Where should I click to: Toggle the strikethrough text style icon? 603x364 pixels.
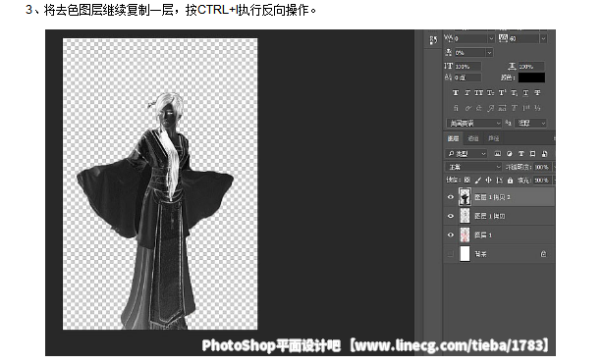tap(537, 92)
